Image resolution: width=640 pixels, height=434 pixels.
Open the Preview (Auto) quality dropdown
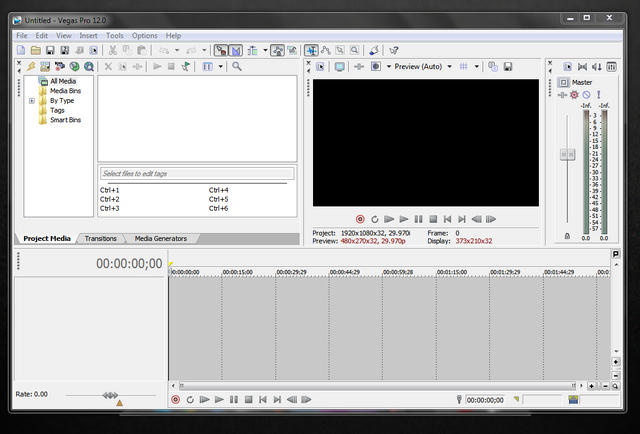450,67
